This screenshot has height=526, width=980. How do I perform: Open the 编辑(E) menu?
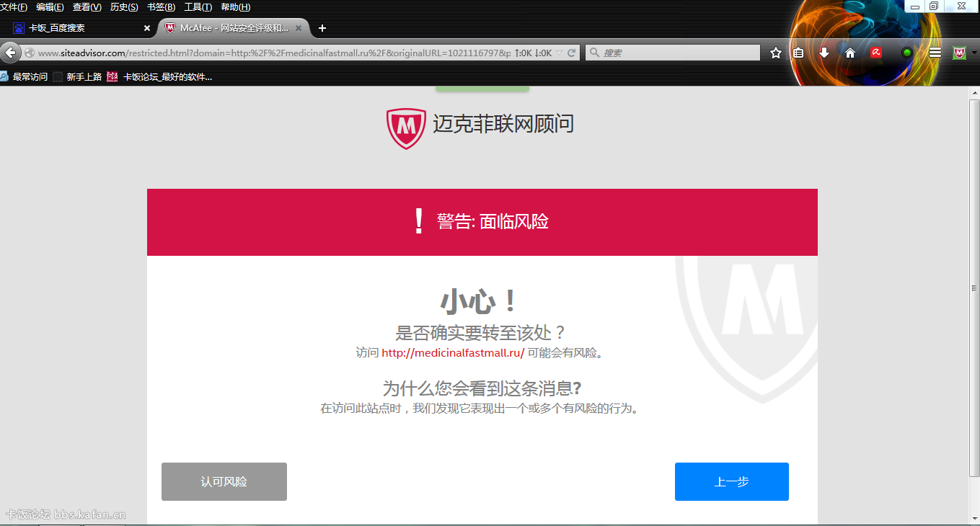coord(50,7)
